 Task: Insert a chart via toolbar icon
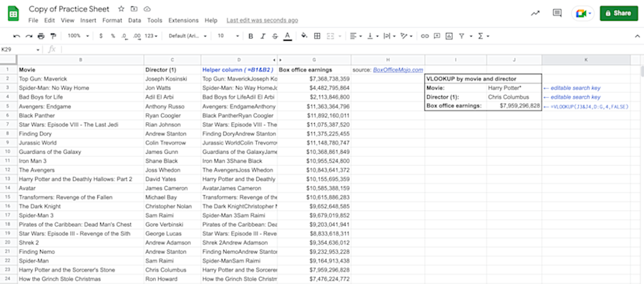tap(449, 36)
